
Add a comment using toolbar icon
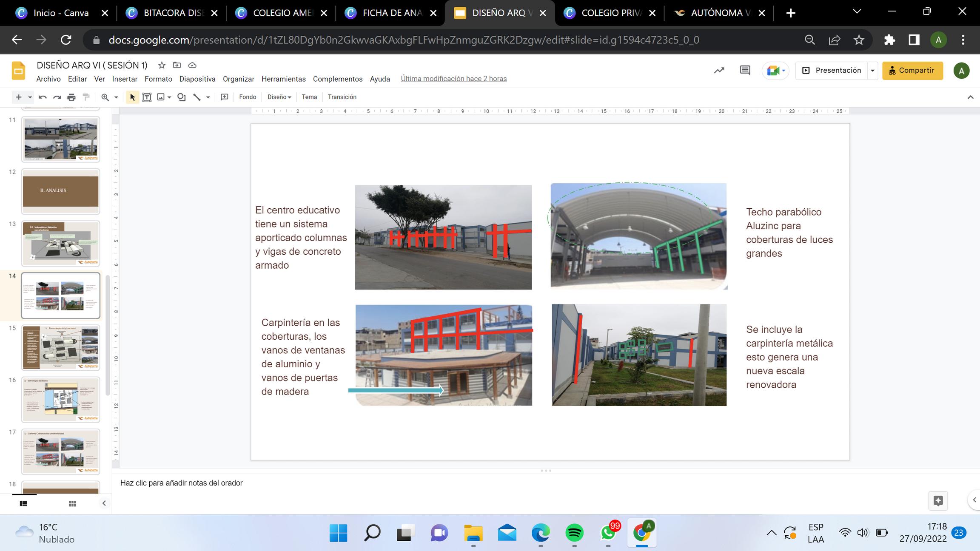[225, 97]
